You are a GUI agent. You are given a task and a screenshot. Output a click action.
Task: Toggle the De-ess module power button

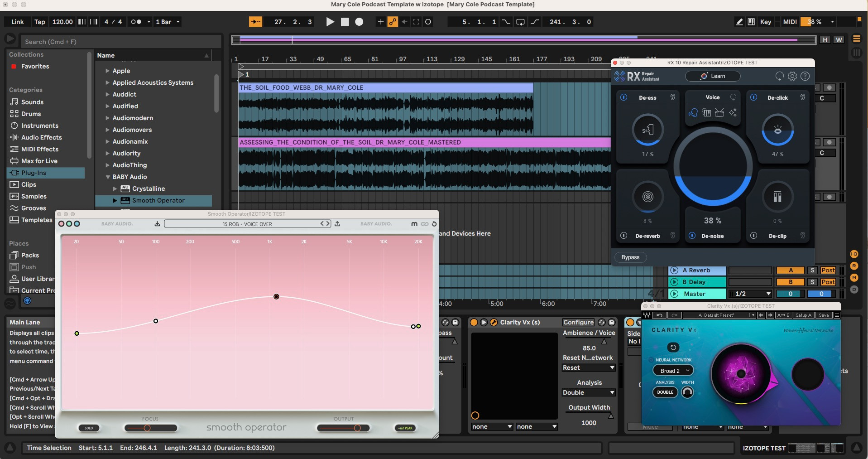click(623, 97)
